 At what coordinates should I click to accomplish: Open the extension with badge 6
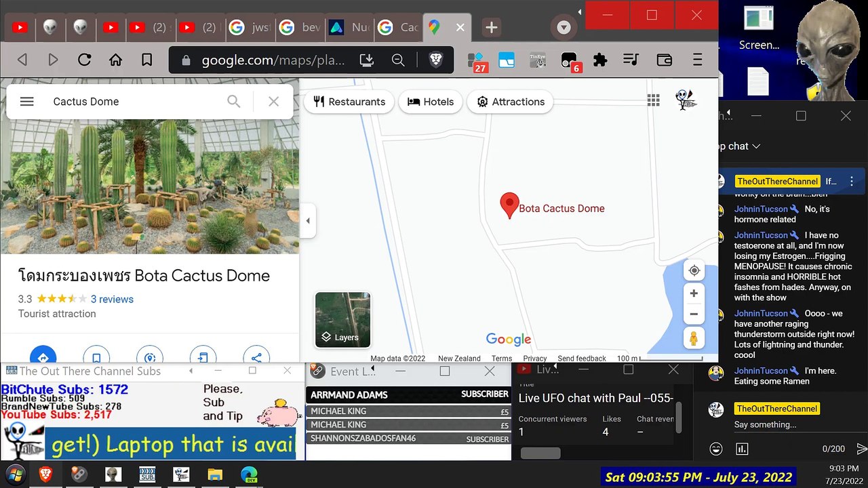point(570,62)
